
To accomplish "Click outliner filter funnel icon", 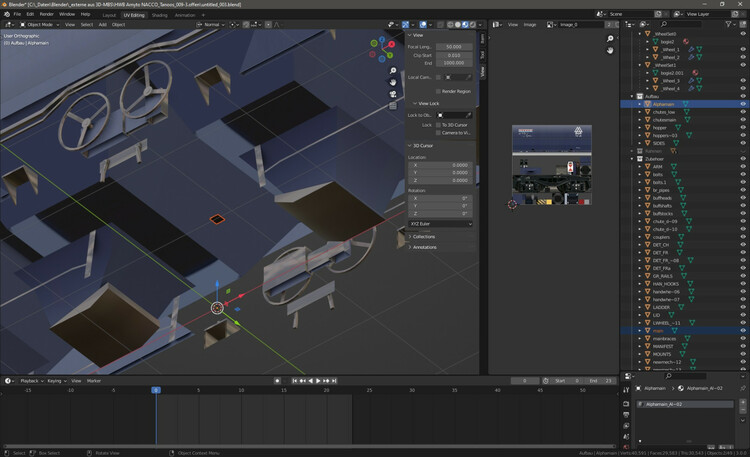I will pyautogui.click(x=728, y=24).
